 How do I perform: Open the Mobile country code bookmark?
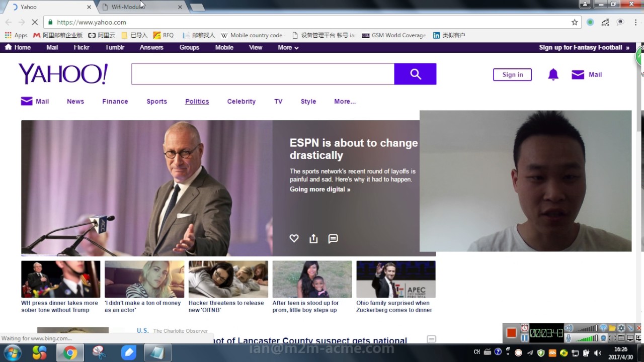(x=252, y=35)
